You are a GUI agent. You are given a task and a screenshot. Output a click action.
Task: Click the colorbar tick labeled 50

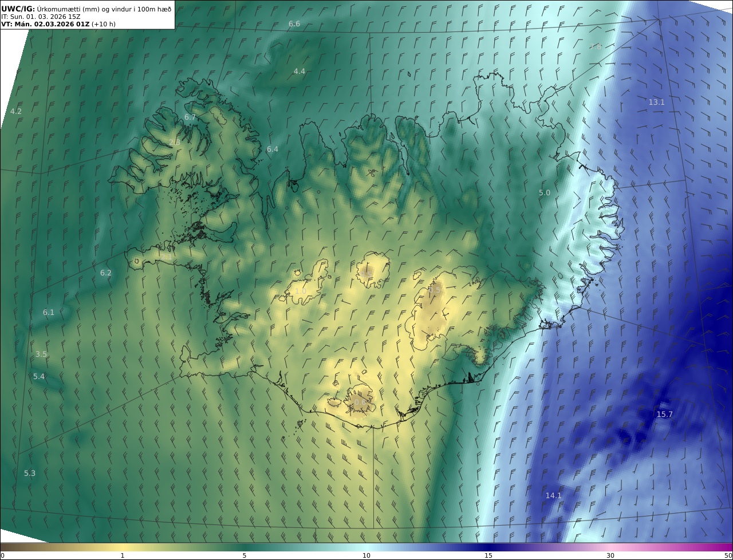[x=728, y=555]
